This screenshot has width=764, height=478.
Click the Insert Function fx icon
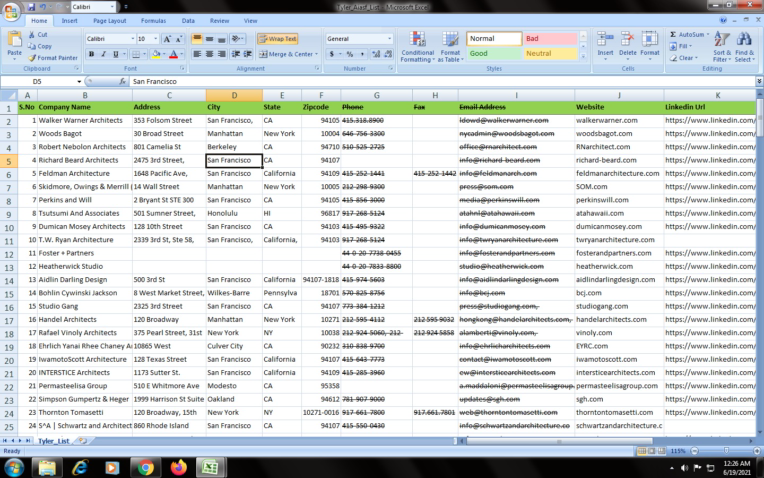[x=122, y=81]
